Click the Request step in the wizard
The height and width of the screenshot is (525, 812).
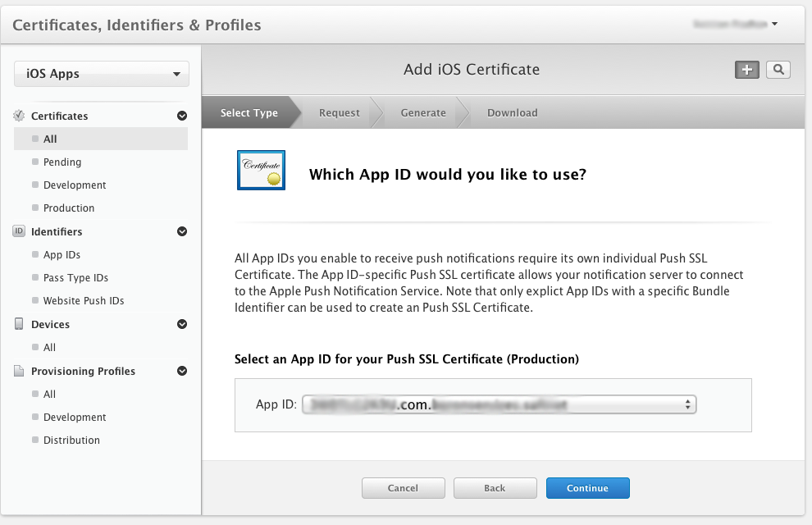tap(339, 113)
